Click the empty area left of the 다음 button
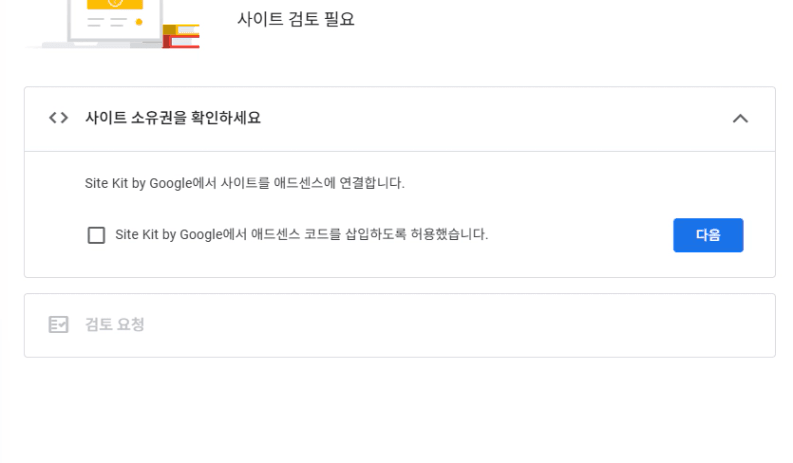Viewport: 793px width, 463px height. pyautogui.click(x=580, y=235)
